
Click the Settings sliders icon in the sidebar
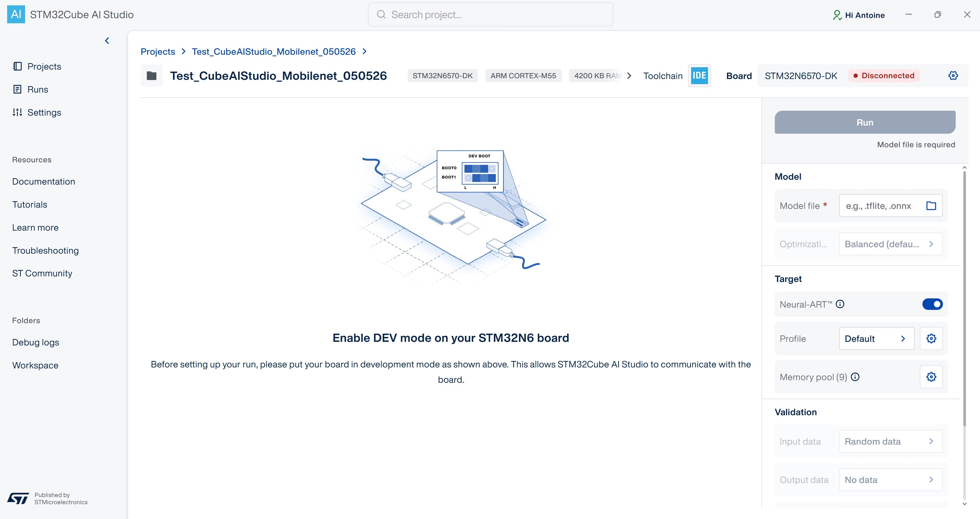coord(17,112)
